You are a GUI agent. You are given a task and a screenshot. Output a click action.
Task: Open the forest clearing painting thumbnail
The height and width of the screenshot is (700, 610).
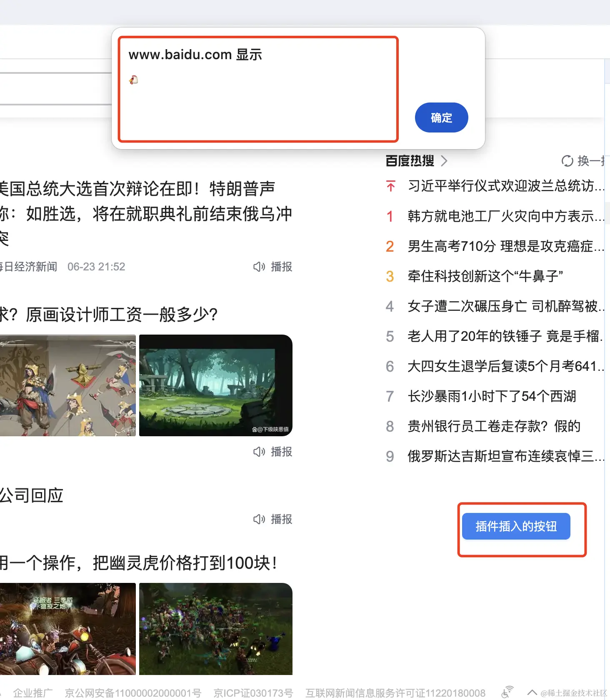[x=216, y=385]
